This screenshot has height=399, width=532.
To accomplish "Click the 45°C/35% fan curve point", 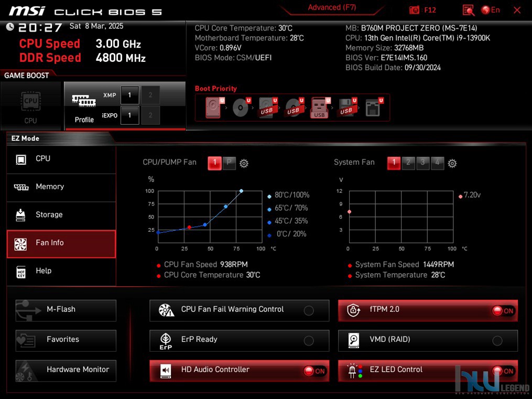I will tap(205, 224).
